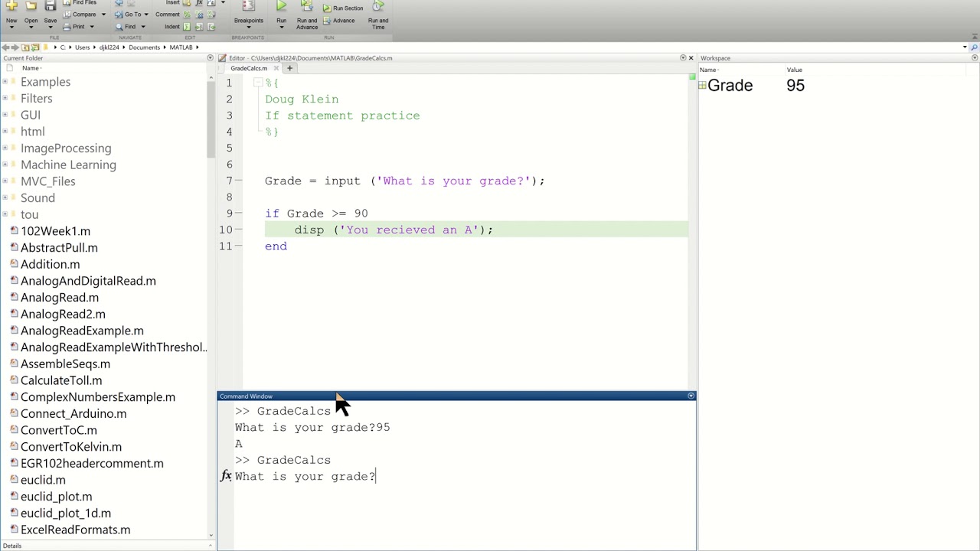
Task: Click the Forward arrow in address bar
Action: [15, 47]
